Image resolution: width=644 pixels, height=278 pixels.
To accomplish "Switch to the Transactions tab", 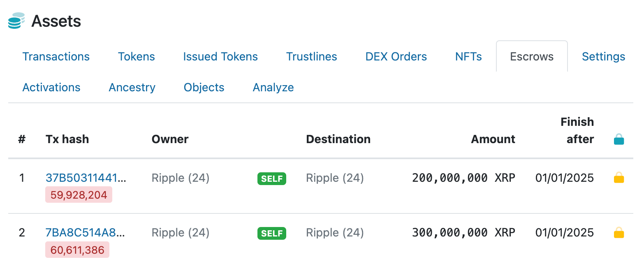I will (56, 56).
